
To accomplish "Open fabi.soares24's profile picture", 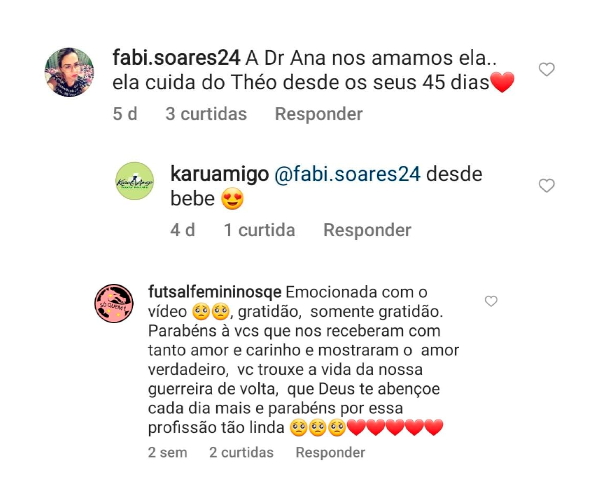I will [69, 72].
